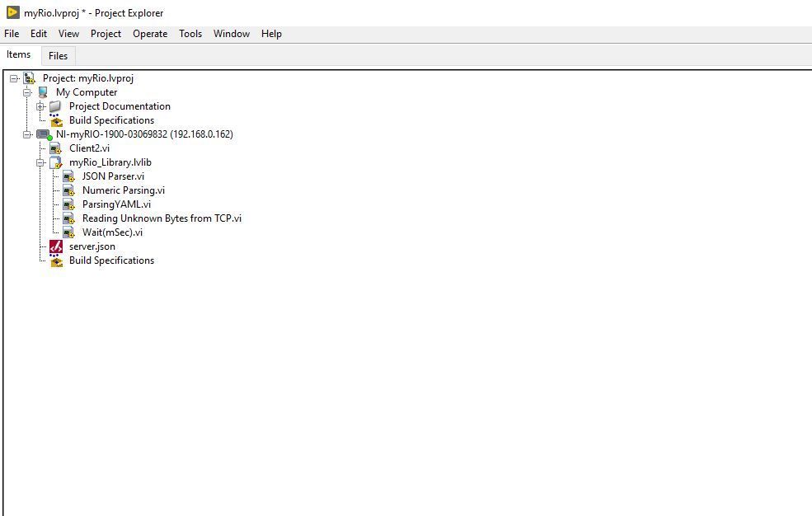This screenshot has height=516, width=812.
Task: Select the Project Documentation folder icon
Action: (x=55, y=106)
